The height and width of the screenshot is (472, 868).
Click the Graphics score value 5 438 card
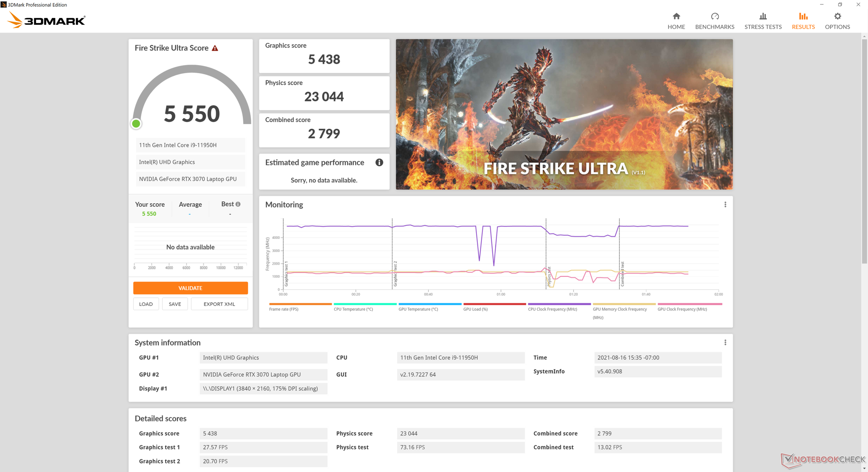point(324,56)
